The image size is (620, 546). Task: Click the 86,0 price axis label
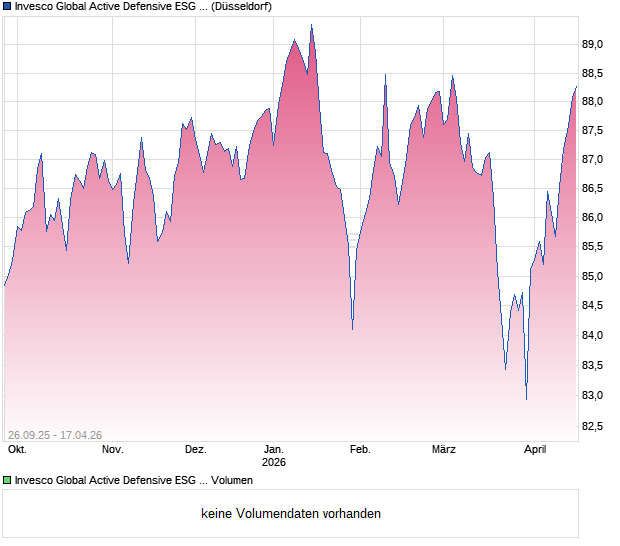[x=594, y=218]
